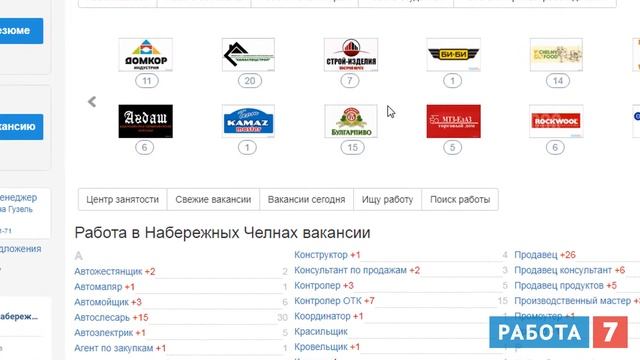Open the предложения sidebar link
The width and height of the screenshot is (640, 360).
[x=20, y=249]
